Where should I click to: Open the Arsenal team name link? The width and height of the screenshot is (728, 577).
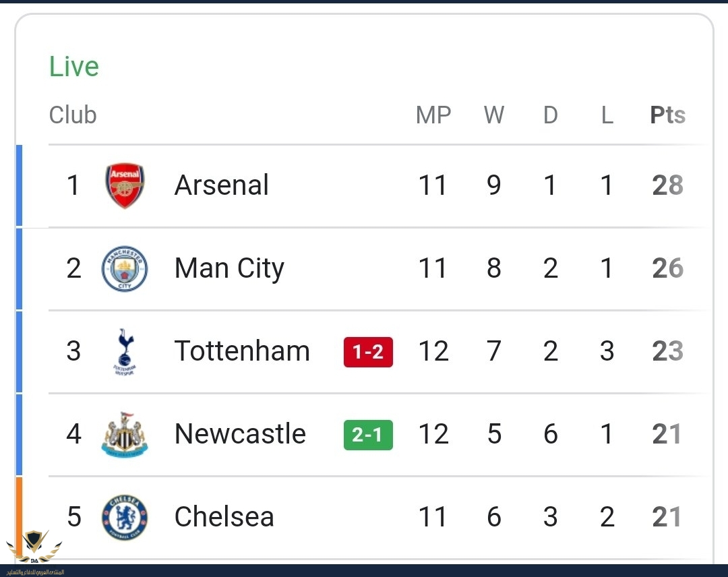coord(221,185)
